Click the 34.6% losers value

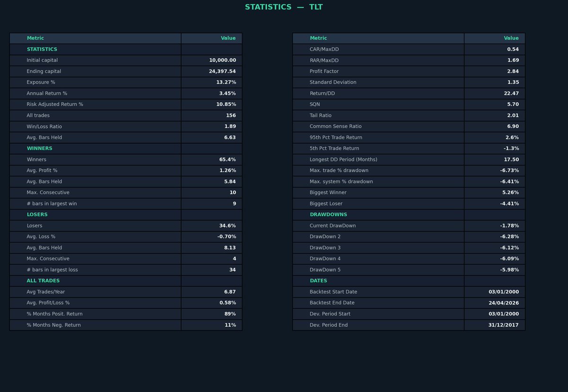(x=228, y=226)
